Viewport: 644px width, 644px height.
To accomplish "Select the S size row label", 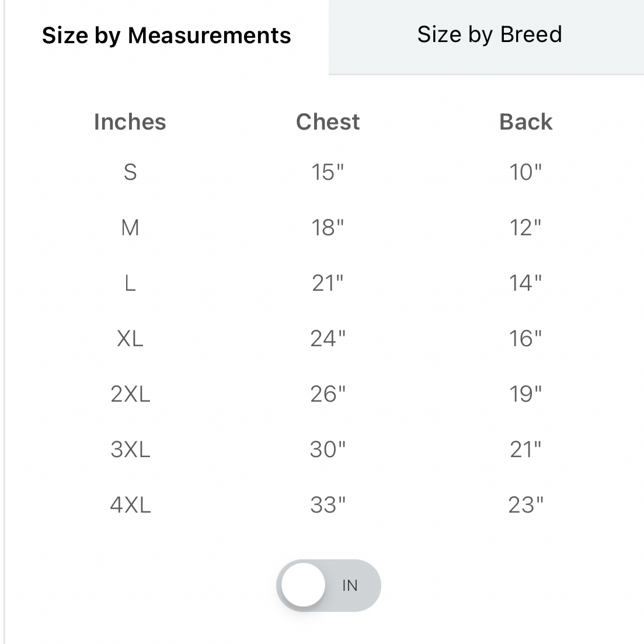I will [x=130, y=172].
